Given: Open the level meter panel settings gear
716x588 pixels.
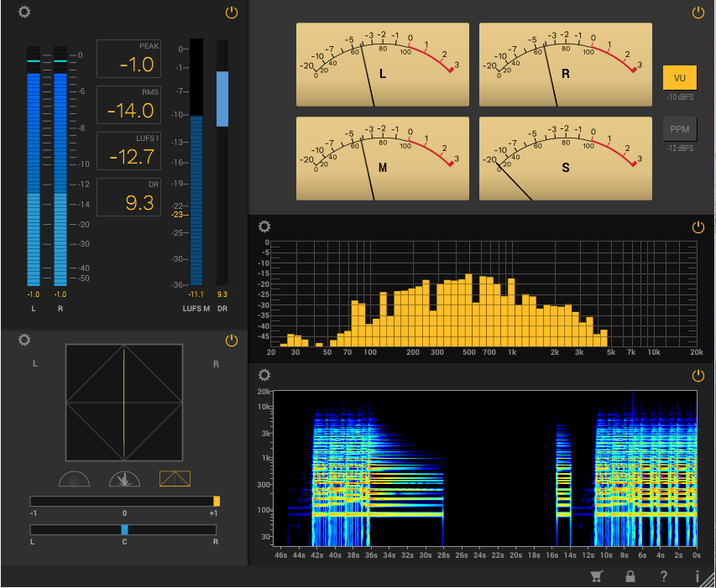Looking at the screenshot, I should click(x=24, y=13).
